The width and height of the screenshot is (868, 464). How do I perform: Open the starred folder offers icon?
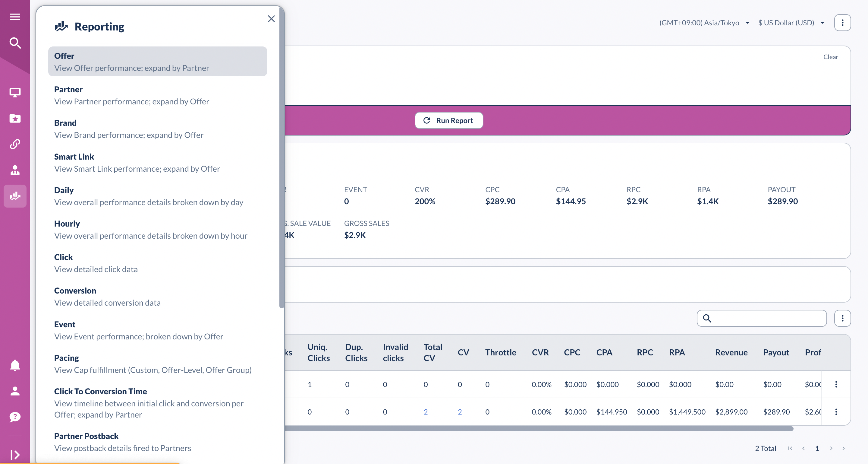click(x=15, y=118)
